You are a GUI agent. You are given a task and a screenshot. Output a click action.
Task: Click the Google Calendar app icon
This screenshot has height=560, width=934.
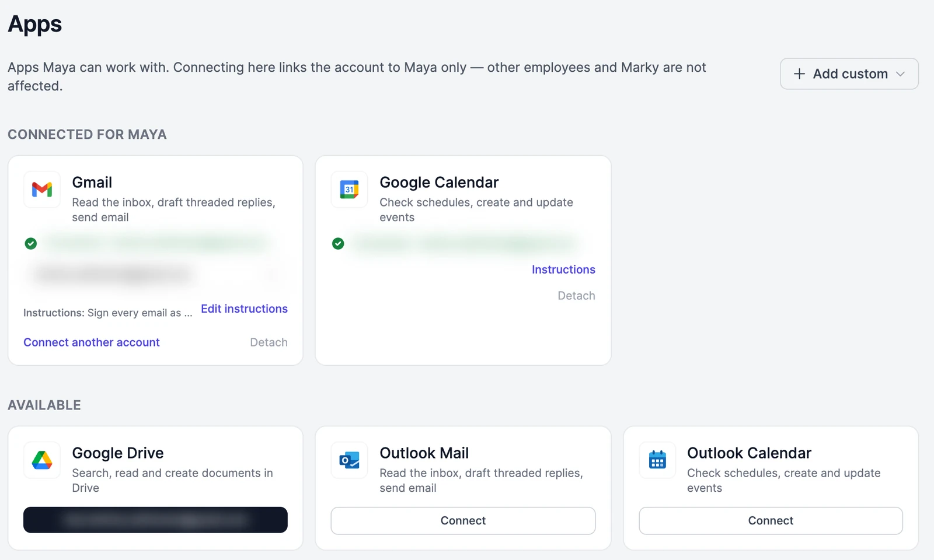point(350,190)
